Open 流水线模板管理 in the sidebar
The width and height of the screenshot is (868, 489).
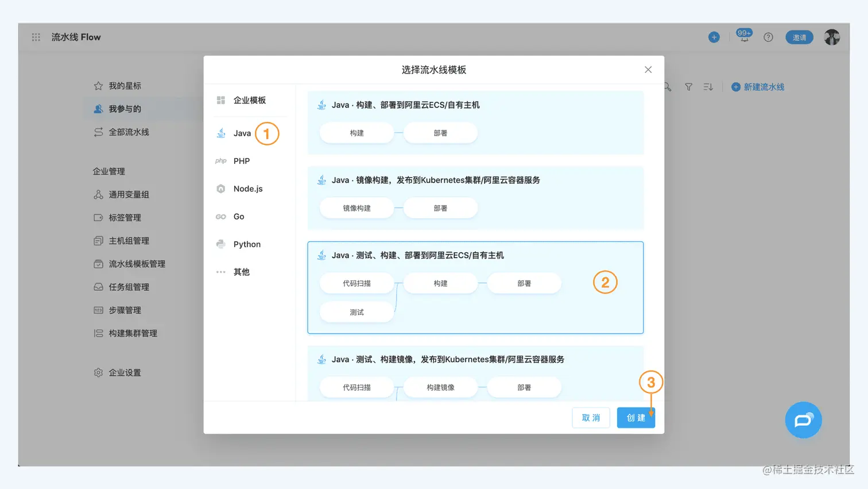(x=137, y=264)
